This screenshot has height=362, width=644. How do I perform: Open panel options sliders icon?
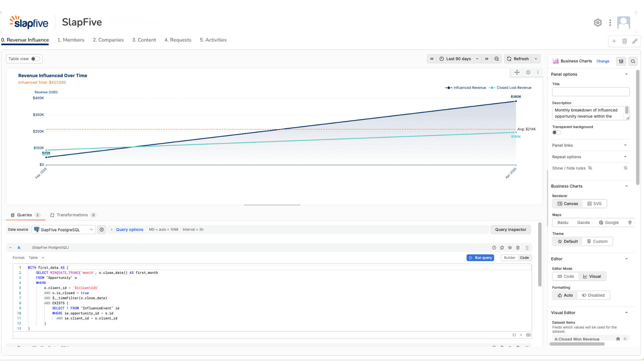pyautogui.click(x=621, y=61)
